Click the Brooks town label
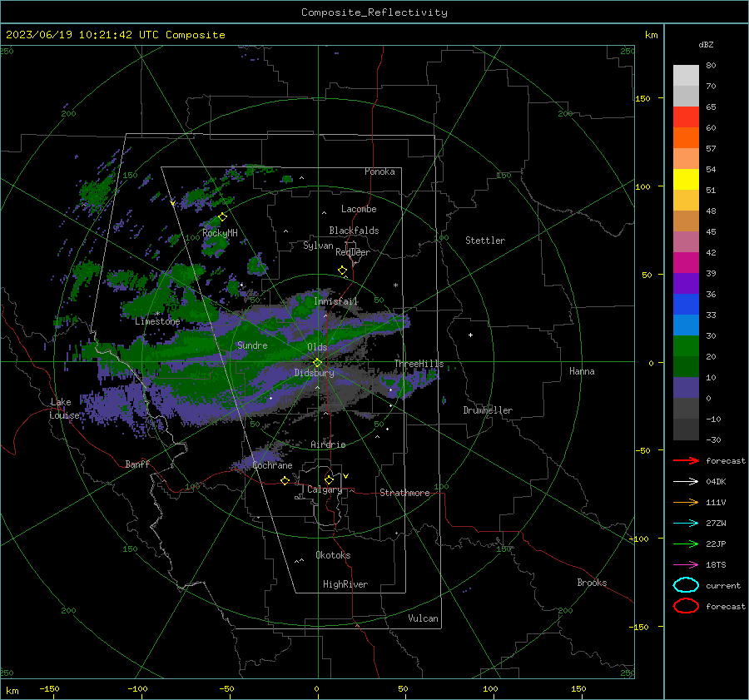This screenshot has width=749, height=700. coord(592,583)
